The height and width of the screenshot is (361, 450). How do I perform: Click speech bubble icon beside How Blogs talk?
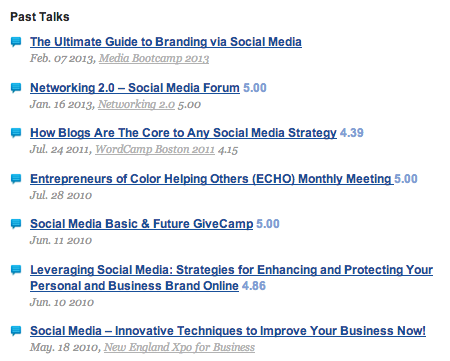(16, 133)
